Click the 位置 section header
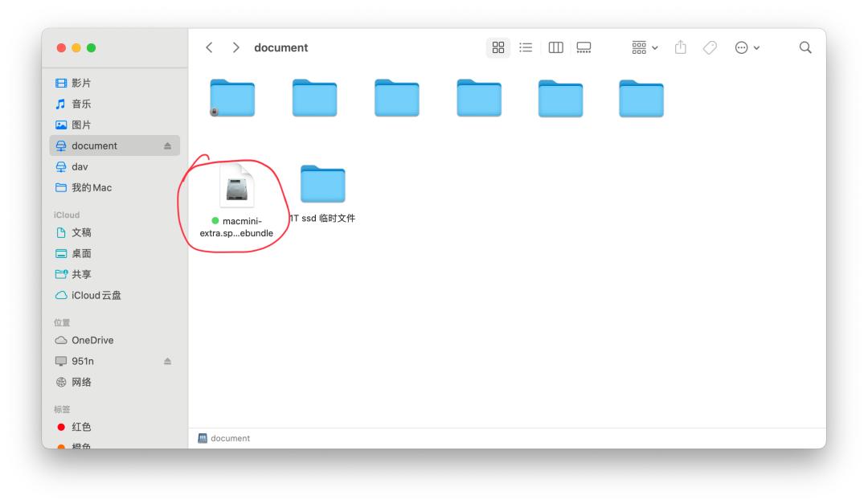 click(62, 322)
